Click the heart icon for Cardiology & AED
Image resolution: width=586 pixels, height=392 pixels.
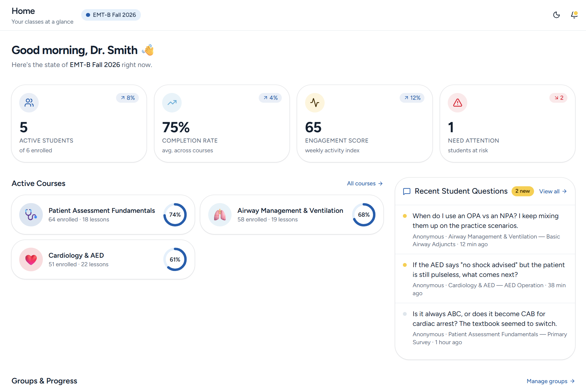(x=31, y=259)
